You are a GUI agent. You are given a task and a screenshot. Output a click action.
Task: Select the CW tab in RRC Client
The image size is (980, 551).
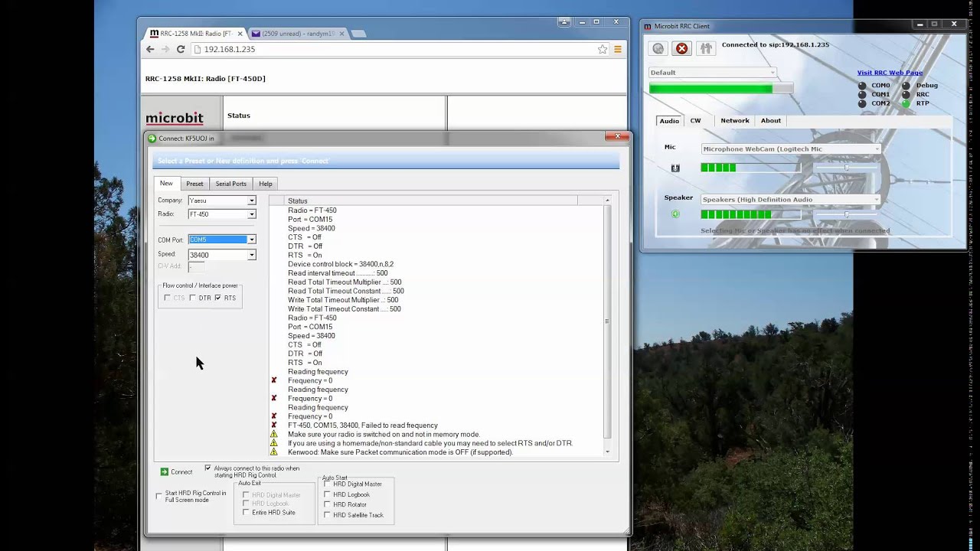[x=695, y=121]
